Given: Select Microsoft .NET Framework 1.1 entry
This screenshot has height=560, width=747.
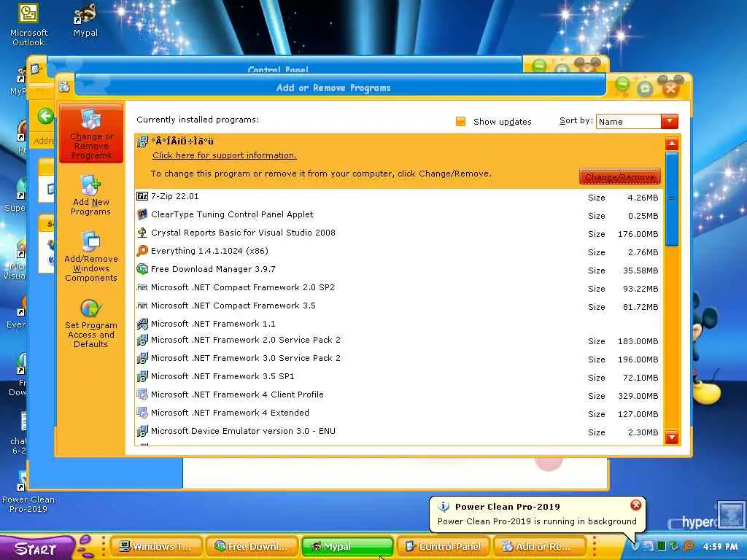Looking at the screenshot, I should [x=399, y=324].
